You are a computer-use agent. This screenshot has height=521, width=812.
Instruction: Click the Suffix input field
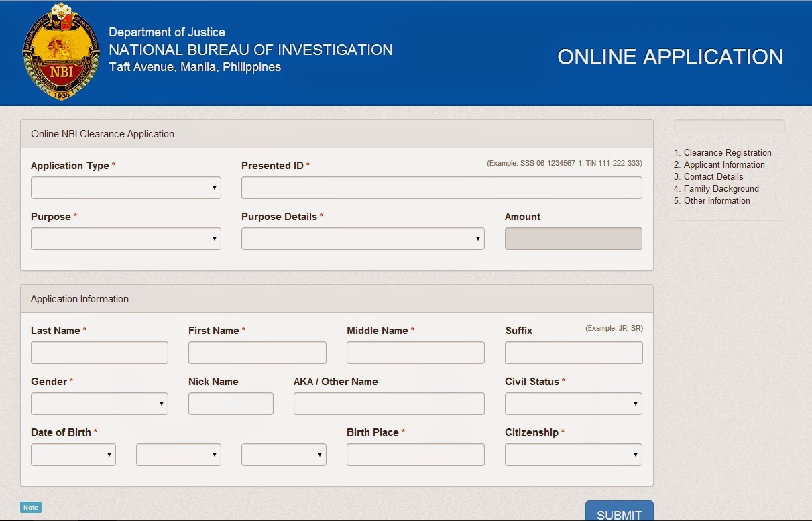click(573, 352)
